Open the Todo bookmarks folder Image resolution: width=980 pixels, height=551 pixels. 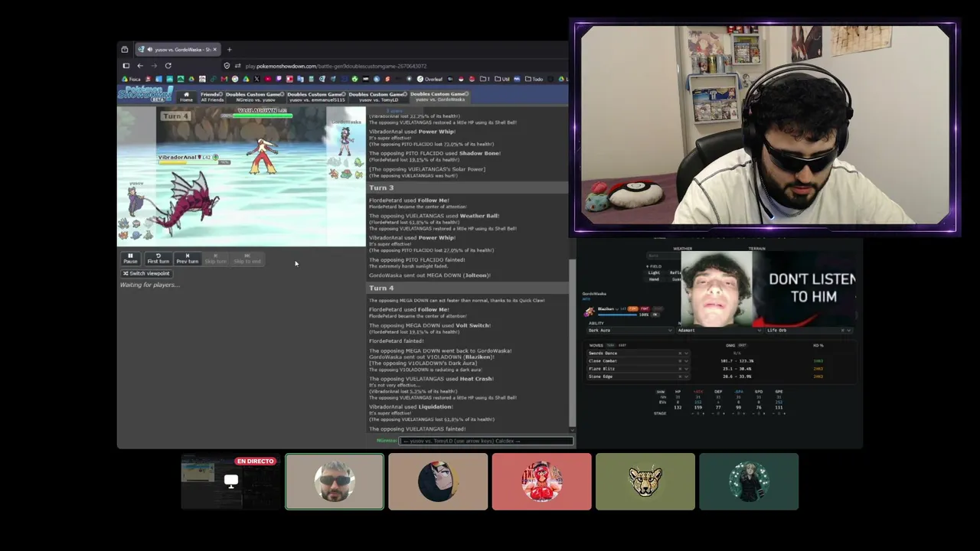point(534,79)
